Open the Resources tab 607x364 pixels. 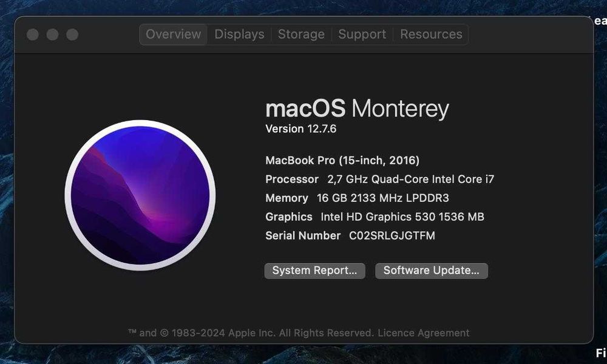[x=431, y=35]
